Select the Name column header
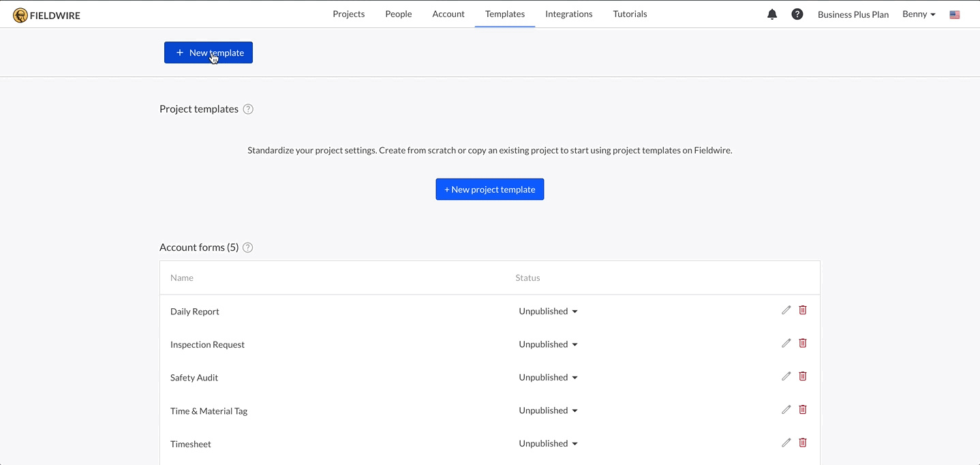The width and height of the screenshot is (980, 465). tap(181, 277)
